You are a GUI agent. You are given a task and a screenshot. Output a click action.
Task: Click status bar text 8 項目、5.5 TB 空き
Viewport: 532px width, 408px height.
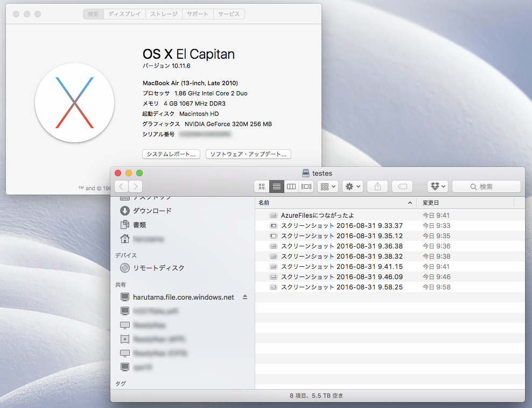point(317,396)
